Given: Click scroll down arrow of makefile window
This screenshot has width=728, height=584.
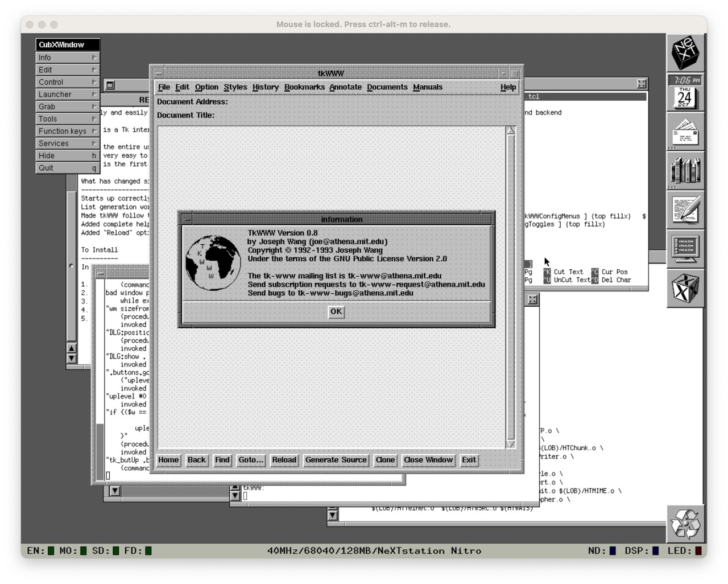Looking at the screenshot, I should pos(333,515).
